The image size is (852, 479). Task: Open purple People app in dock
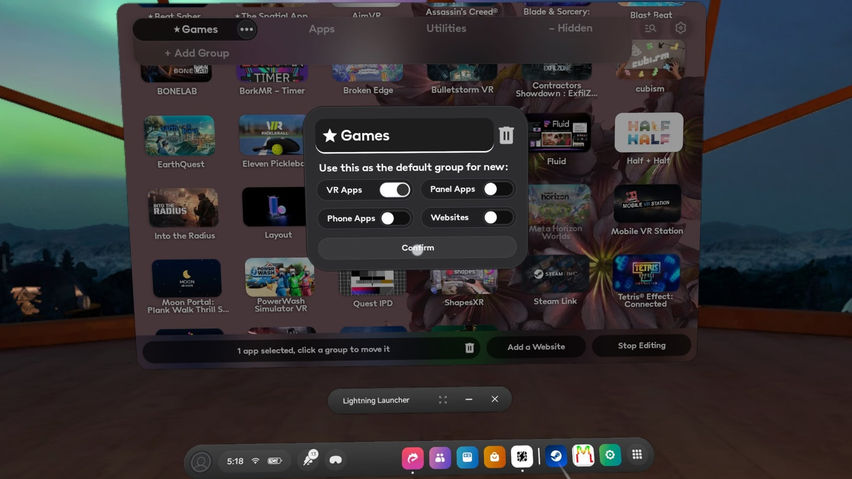tap(440, 458)
